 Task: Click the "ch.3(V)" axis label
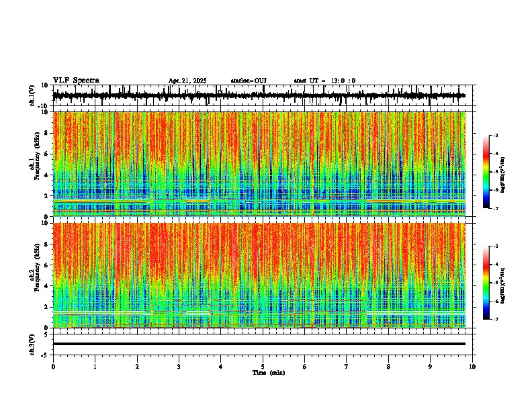[x=32, y=345]
